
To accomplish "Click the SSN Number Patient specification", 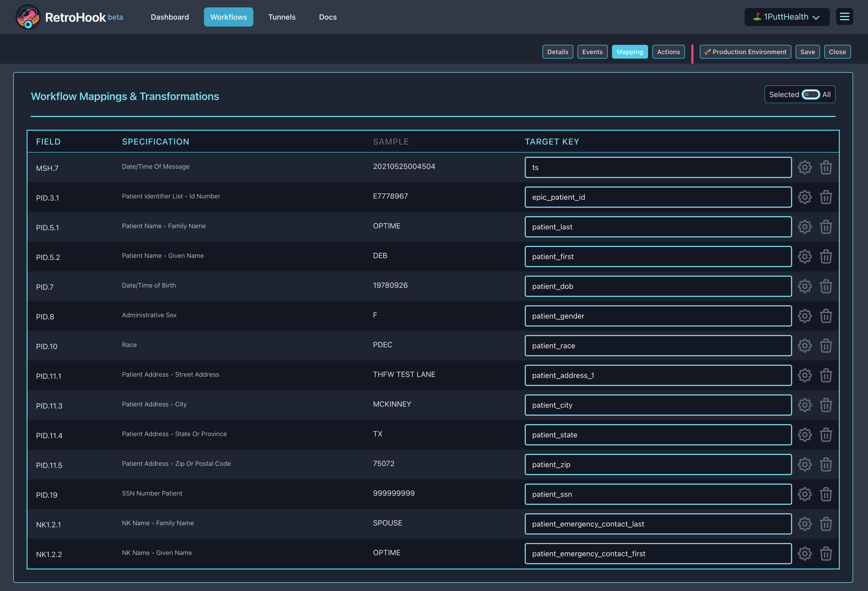I will click(152, 493).
